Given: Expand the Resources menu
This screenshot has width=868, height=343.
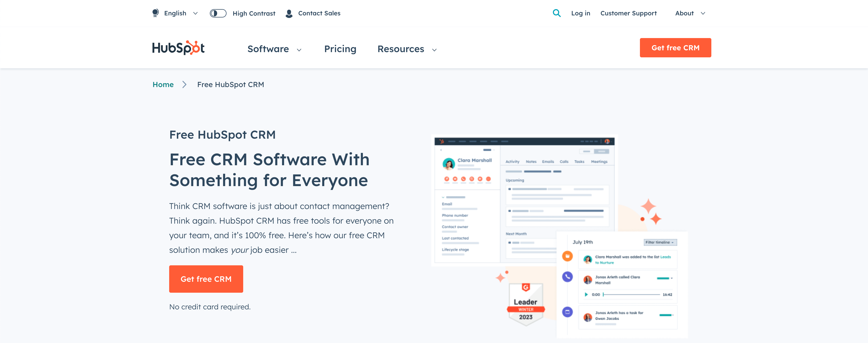Looking at the screenshot, I should [x=407, y=49].
